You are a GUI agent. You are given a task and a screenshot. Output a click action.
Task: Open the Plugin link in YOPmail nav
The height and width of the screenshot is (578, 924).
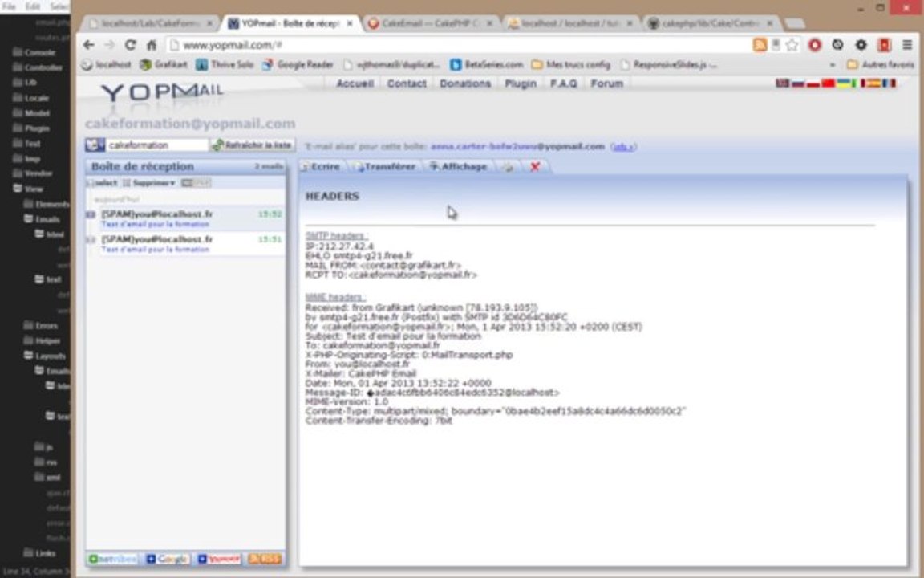521,83
